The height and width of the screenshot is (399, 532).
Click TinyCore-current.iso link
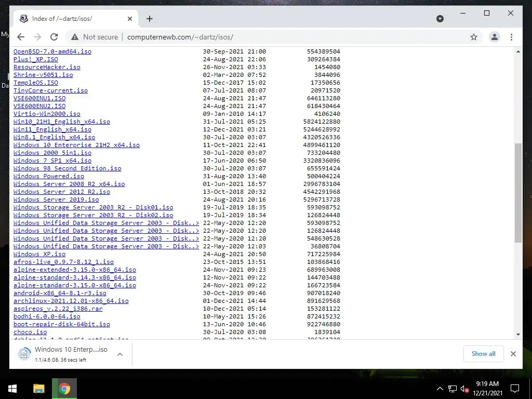(50, 90)
